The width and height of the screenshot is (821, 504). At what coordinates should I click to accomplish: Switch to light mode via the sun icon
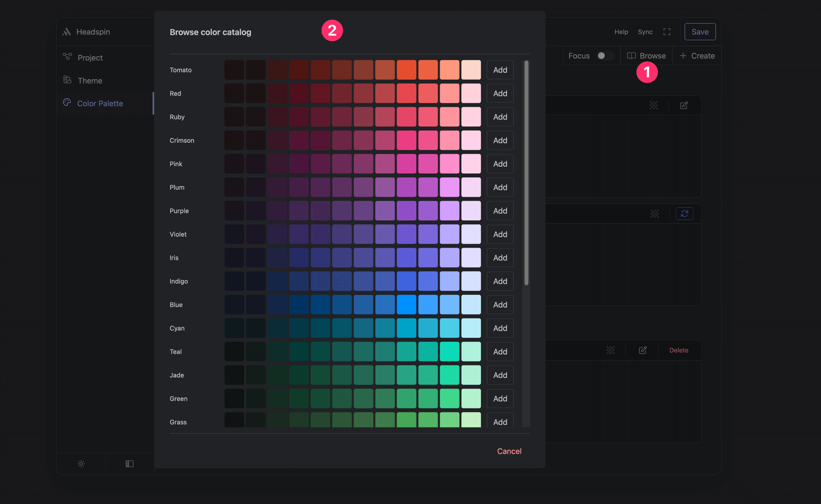pyautogui.click(x=81, y=463)
